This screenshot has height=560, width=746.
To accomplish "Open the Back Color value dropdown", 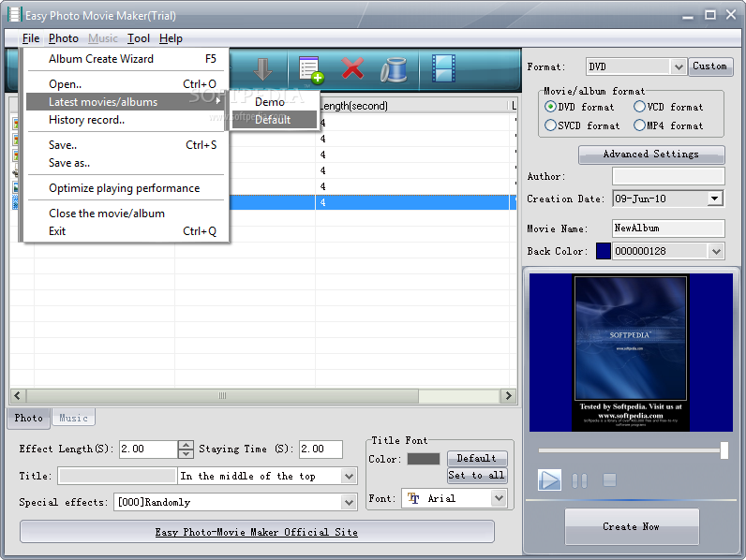I will [x=717, y=251].
